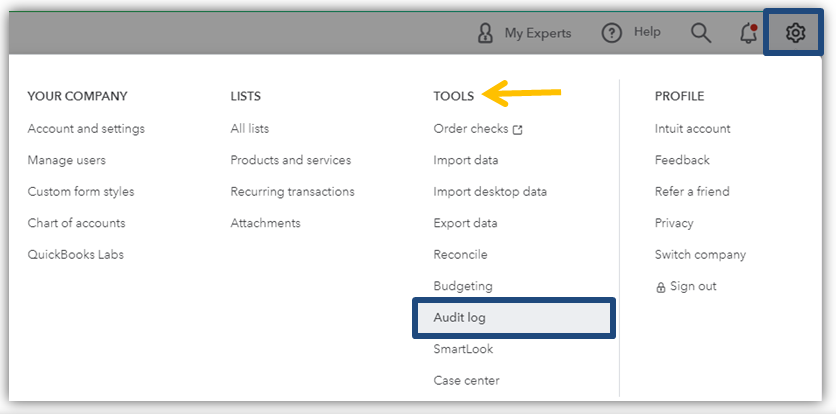Open Products and services
This screenshot has width=836, height=414.
(x=291, y=160)
